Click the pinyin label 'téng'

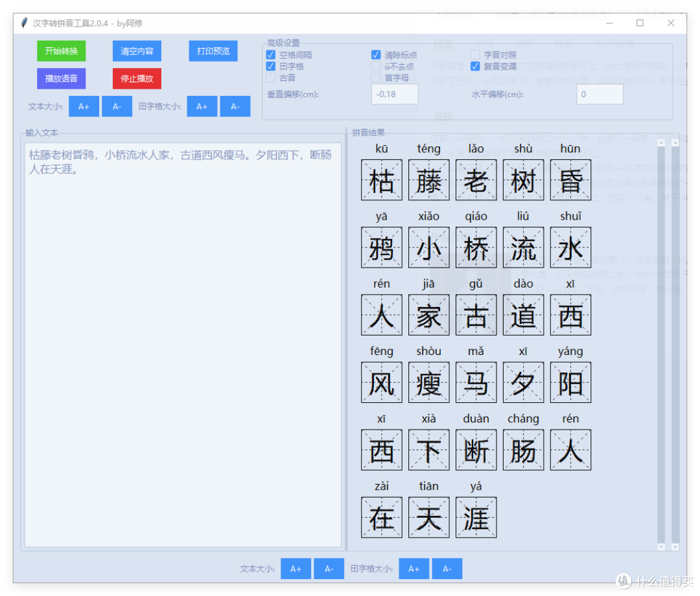(x=428, y=149)
